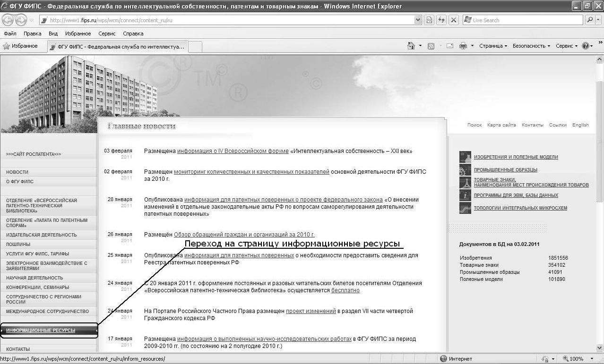Screen dimensions: 604x364
Task: Open the Вид menu
Action: coord(53,34)
